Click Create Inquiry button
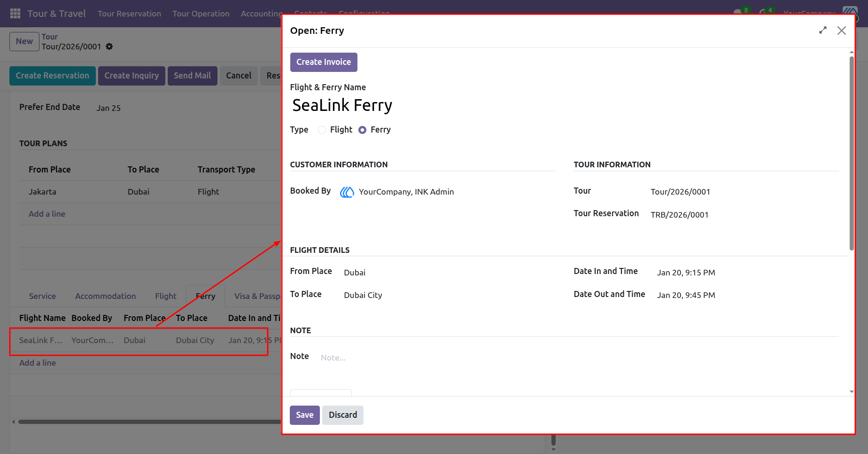Screen dimensions: 868x454 point(132,76)
